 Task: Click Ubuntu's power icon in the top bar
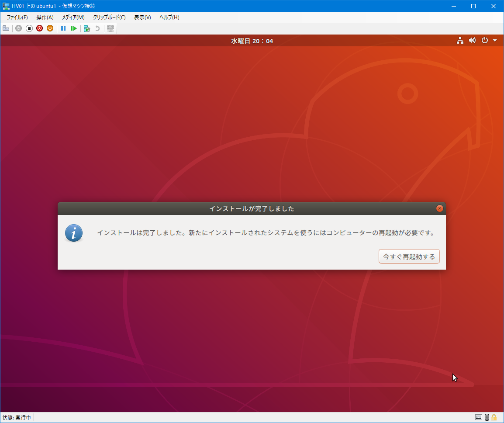coord(485,40)
